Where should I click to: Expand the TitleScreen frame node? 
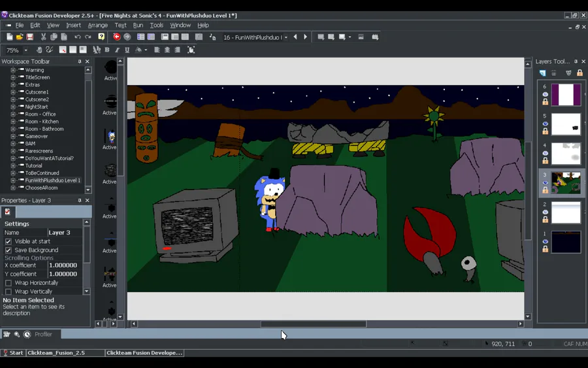(13, 77)
